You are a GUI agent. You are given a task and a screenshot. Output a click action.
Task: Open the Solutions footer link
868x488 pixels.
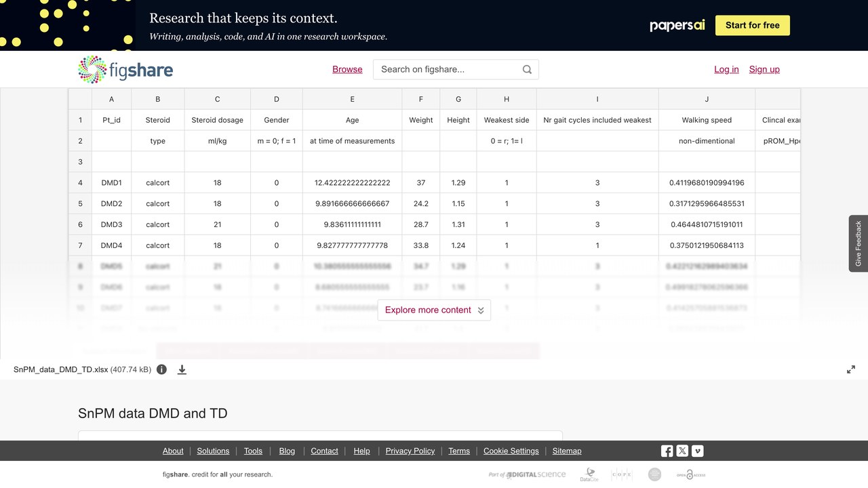click(x=213, y=451)
